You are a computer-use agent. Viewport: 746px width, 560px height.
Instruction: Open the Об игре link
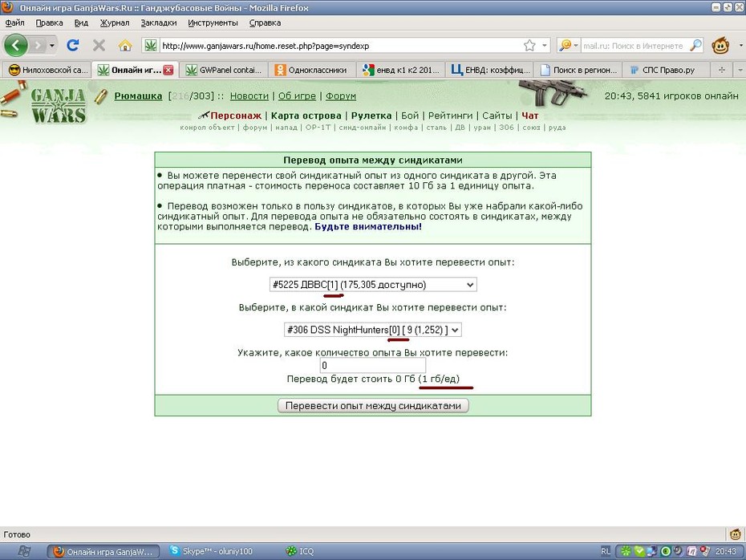point(297,96)
